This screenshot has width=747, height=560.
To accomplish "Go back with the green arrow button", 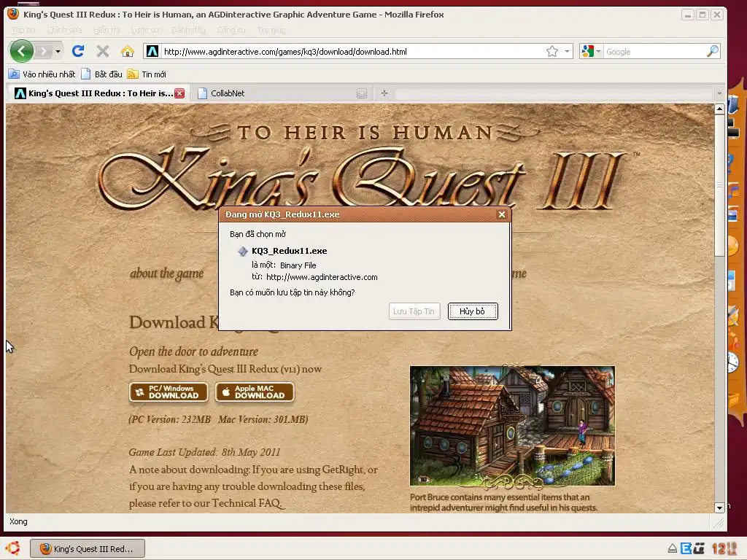I will (x=21, y=51).
